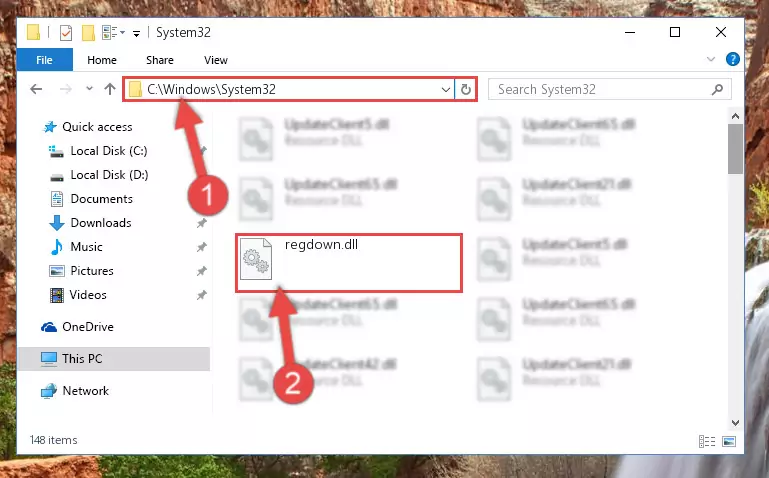Switch to large thumbnails view icon
769x478 pixels.
(x=729, y=441)
